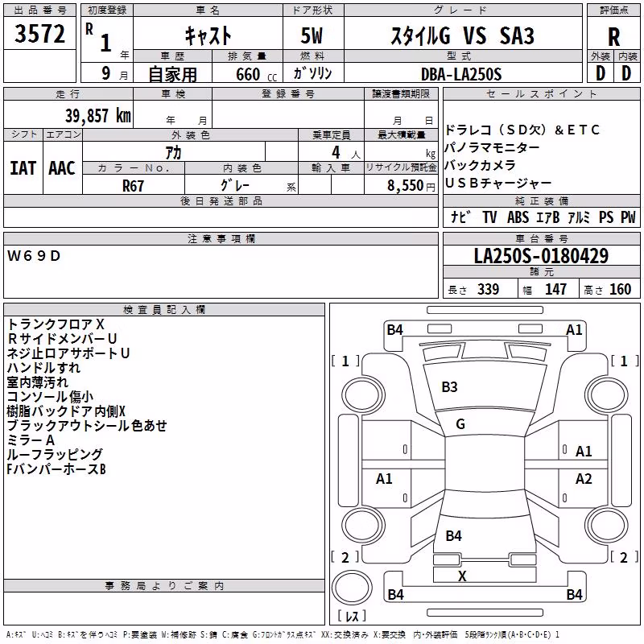
Task: Click sales point バックカメラ
Action: [480, 166]
